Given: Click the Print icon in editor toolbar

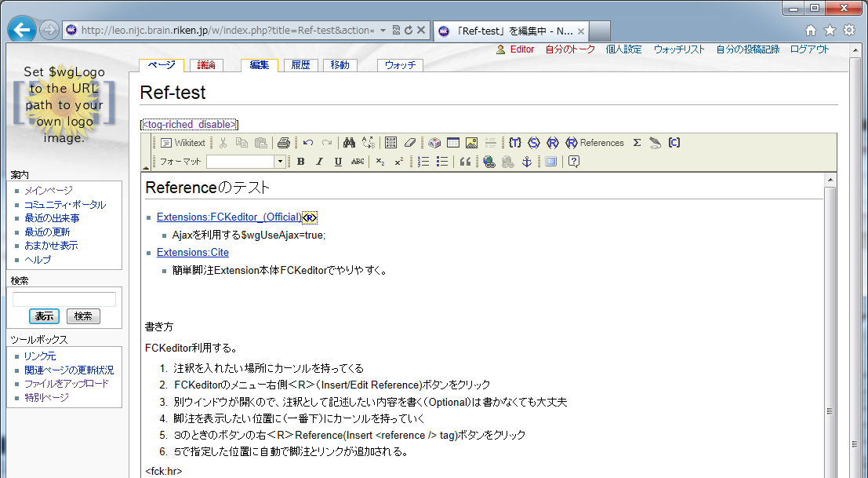Looking at the screenshot, I should coord(284,143).
